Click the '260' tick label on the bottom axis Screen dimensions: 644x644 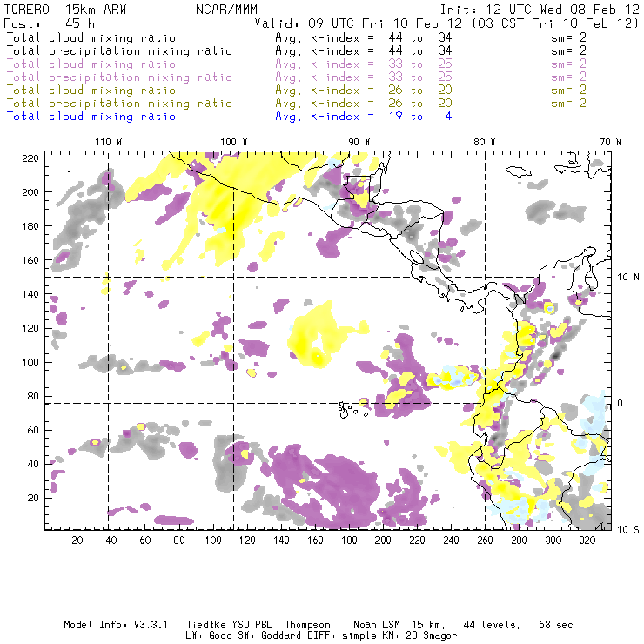(485, 540)
